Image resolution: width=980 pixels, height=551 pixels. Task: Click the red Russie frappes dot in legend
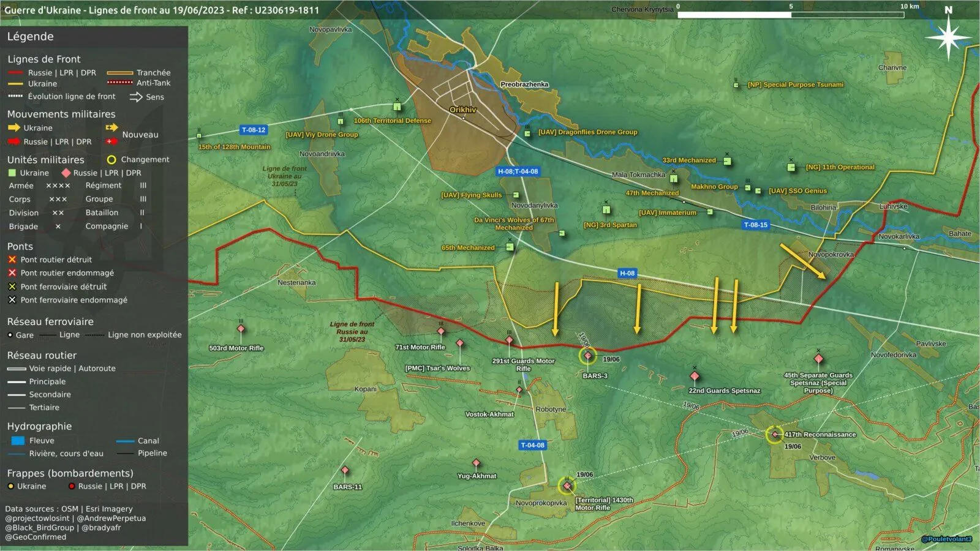(x=72, y=486)
